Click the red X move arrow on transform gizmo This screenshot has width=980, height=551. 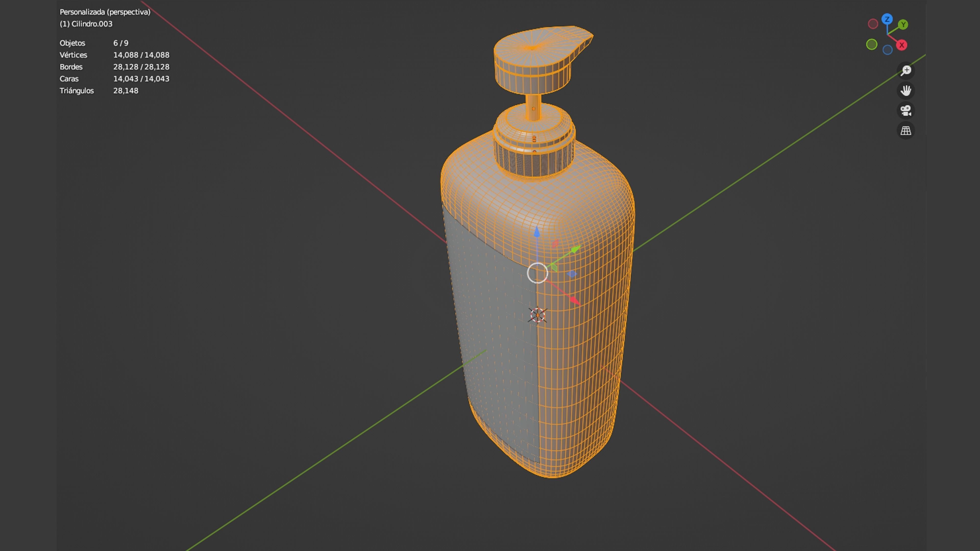coord(574,301)
